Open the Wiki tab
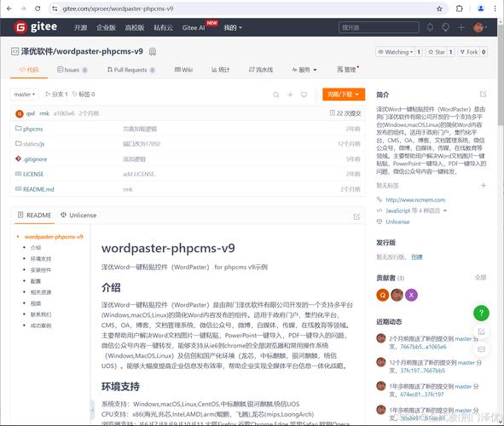Screen dimensions: 504x426 183,70
